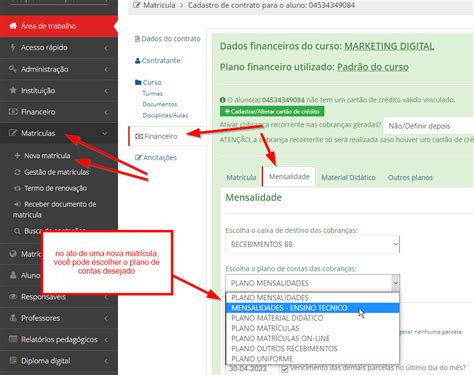
Task: Choose PLANO MATERIAL DIDÁTICO option
Action: 312,318
